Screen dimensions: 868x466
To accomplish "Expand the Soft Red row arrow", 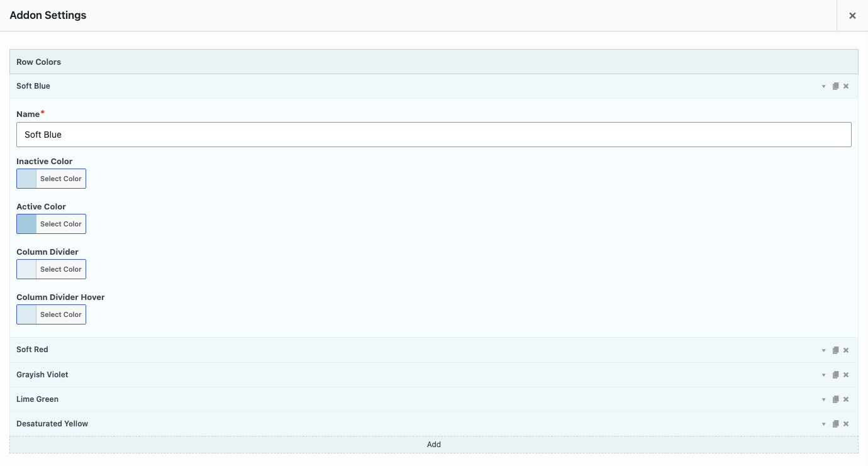I will pos(823,350).
